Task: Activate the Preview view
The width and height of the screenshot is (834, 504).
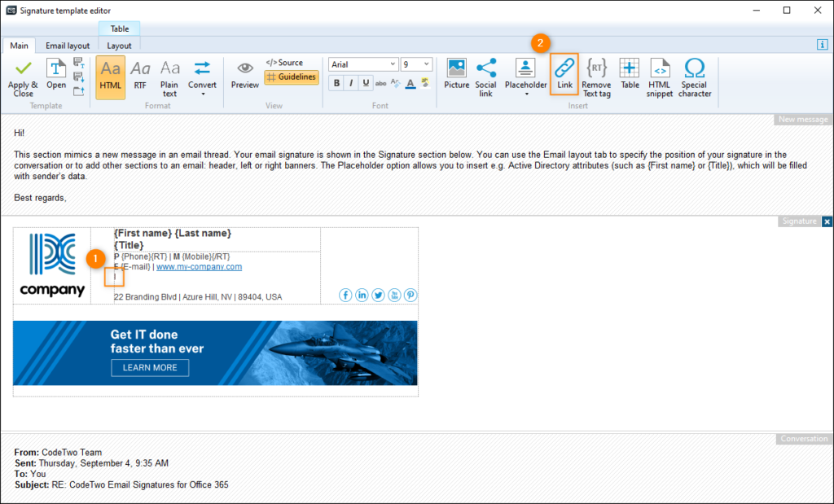Action: [x=244, y=75]
